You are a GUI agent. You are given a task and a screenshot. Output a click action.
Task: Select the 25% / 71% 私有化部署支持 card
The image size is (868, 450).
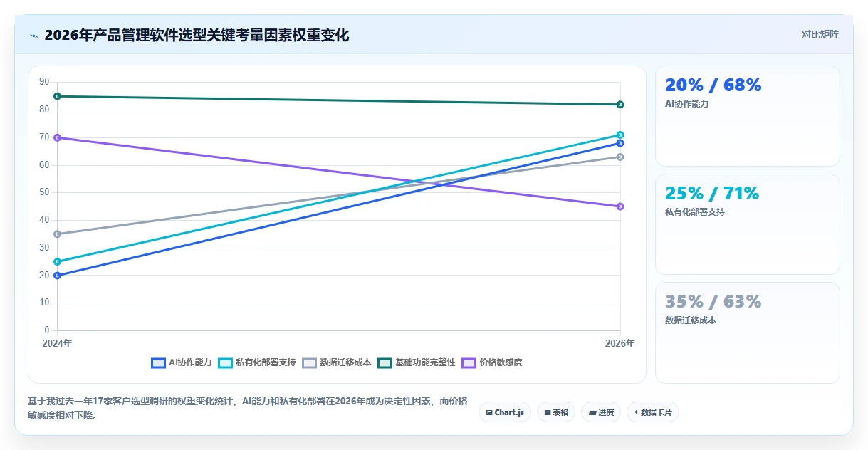tap(748, 224)
